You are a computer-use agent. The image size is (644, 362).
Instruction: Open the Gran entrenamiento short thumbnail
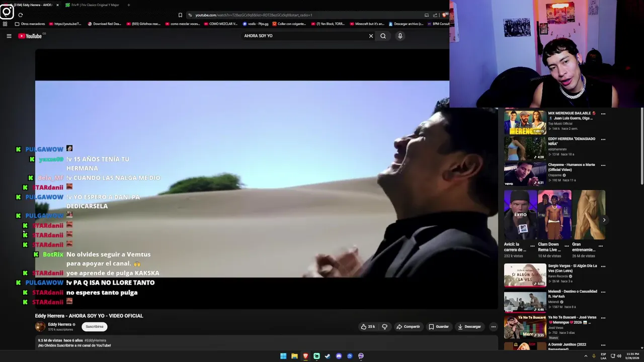[589, 215]
